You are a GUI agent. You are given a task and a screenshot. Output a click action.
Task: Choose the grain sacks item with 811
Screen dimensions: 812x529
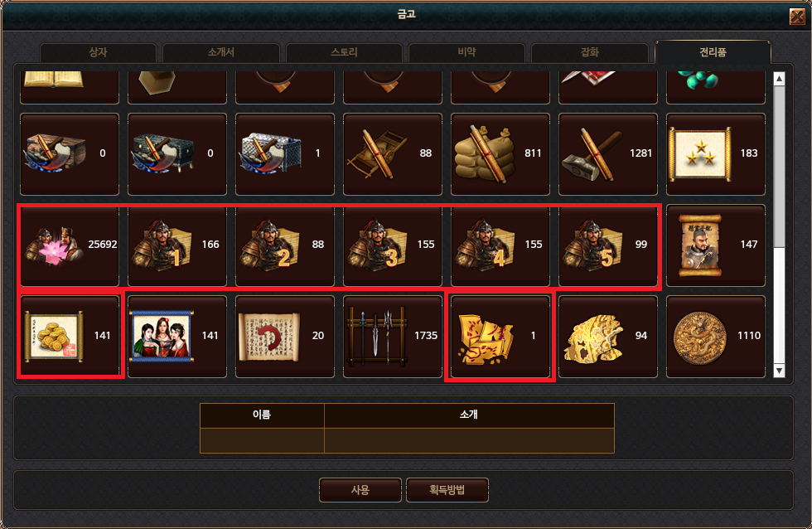tap(500, 154)
